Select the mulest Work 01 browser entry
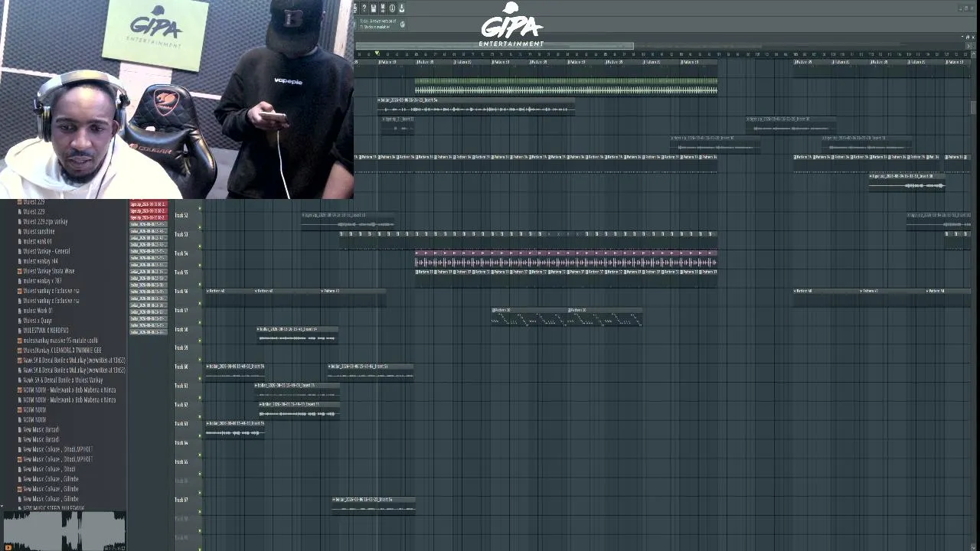The height and width of the screenshot is (551, 980). coord(38,311)
